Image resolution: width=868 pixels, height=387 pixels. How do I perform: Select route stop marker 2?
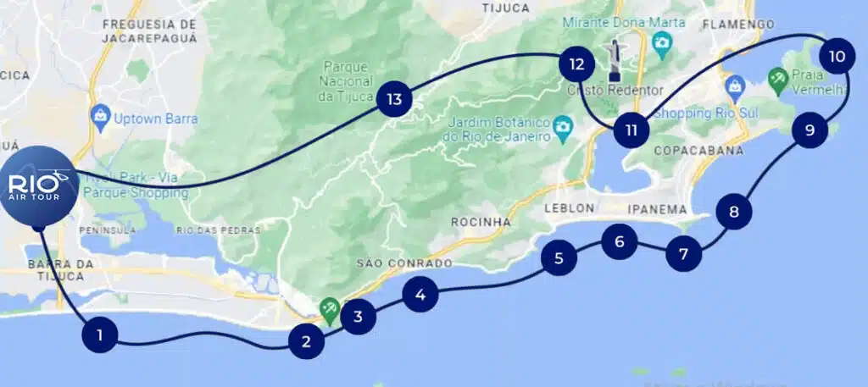(x=306, y=341)
